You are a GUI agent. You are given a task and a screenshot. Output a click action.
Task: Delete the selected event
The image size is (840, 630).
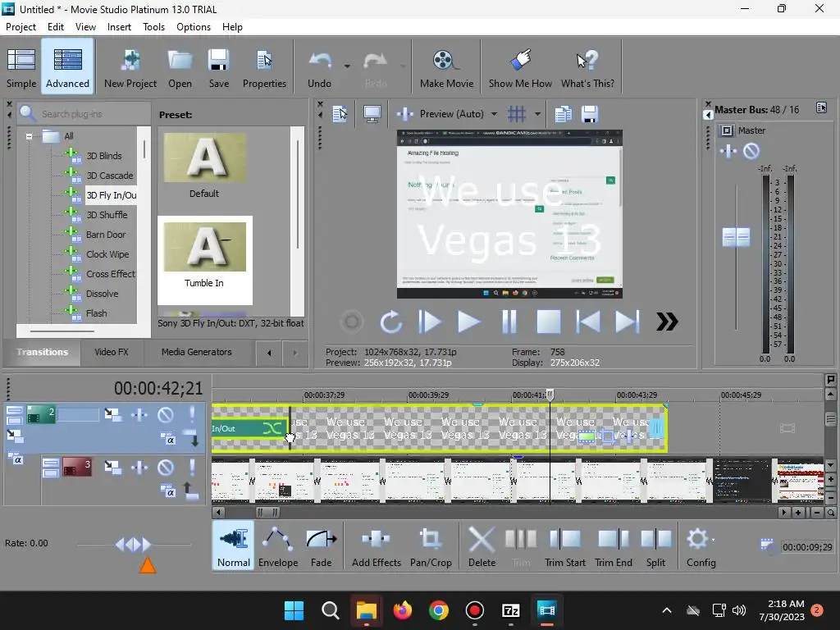[x=482, y=546]
